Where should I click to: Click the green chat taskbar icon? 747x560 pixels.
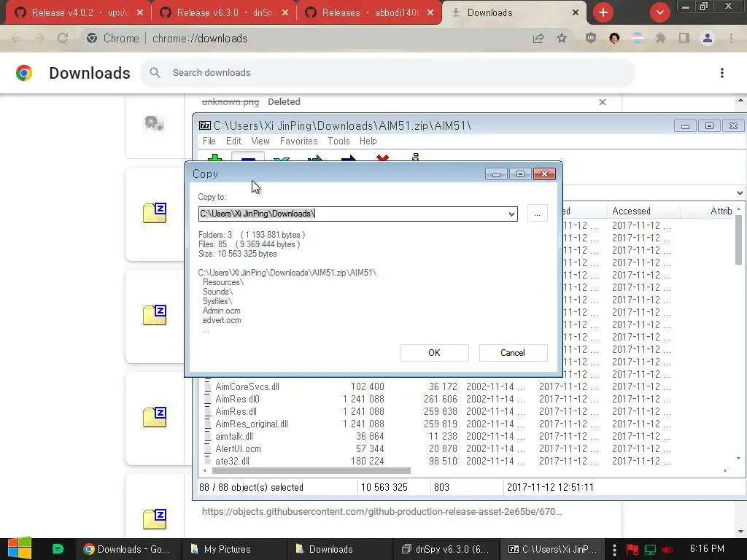(x=58, y=548)
